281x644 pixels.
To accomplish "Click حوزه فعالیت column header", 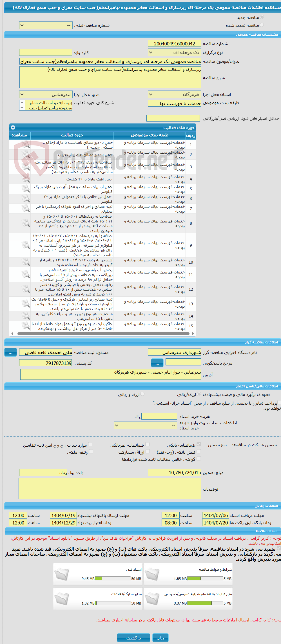I will tap(72, 135).
